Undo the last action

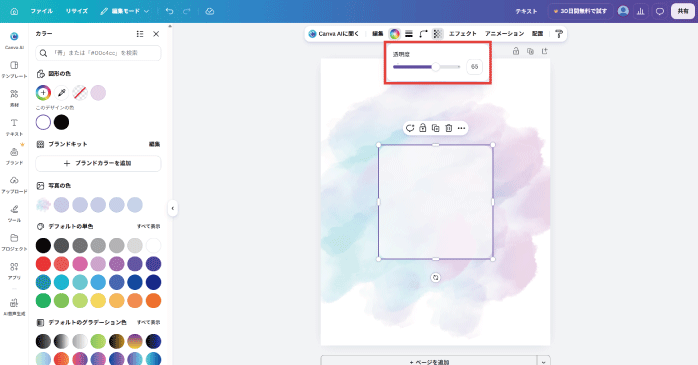point(170,11)
